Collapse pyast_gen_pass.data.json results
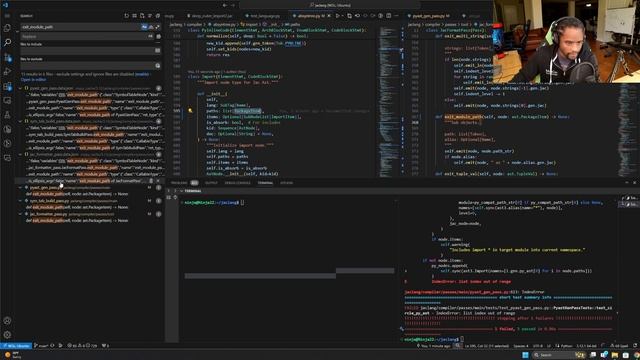Screen dimensions: 640x360 pos(20,88)
